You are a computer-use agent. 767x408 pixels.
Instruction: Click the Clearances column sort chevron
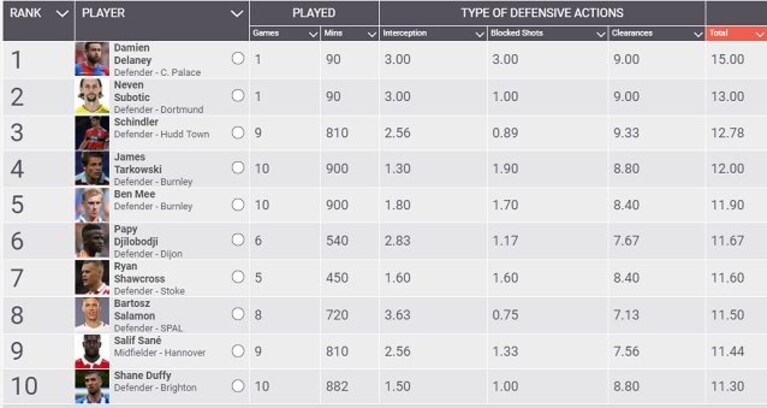pos(698,34)
